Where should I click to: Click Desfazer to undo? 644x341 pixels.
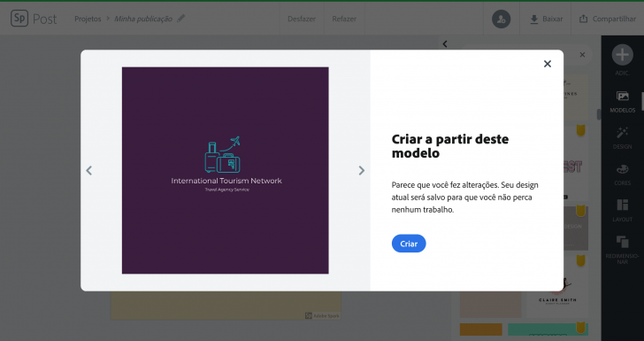(302, 19)
